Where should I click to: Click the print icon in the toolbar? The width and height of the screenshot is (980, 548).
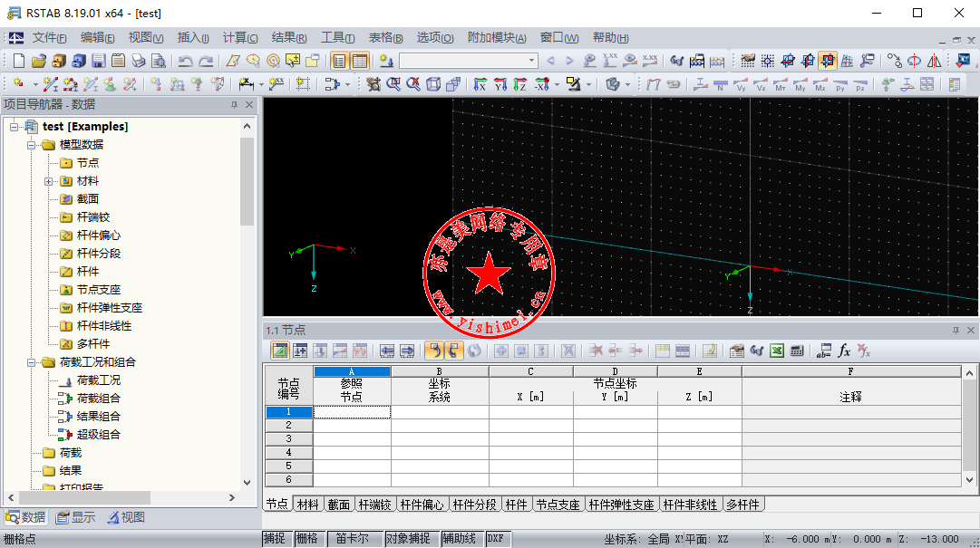(138, 61)
